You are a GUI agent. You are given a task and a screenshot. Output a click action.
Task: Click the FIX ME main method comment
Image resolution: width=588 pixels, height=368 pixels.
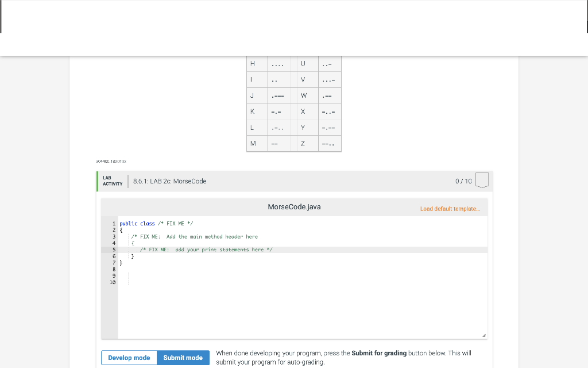tap(195, 236)
